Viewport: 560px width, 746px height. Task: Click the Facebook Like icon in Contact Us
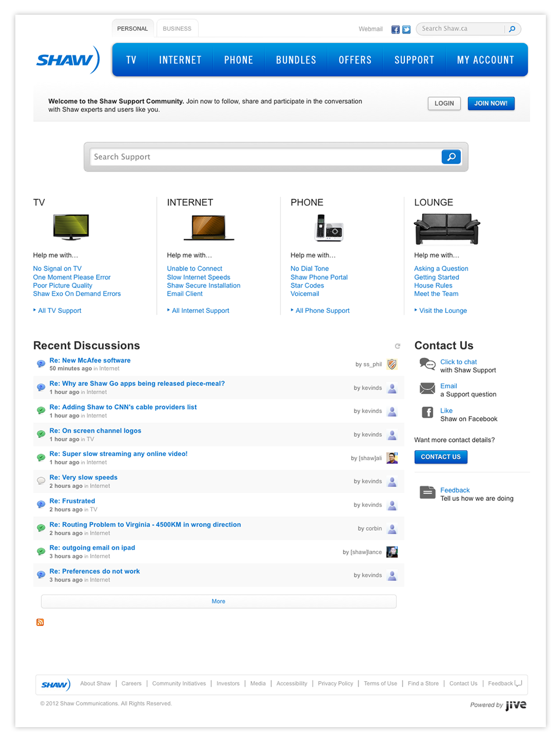[428, 412]
